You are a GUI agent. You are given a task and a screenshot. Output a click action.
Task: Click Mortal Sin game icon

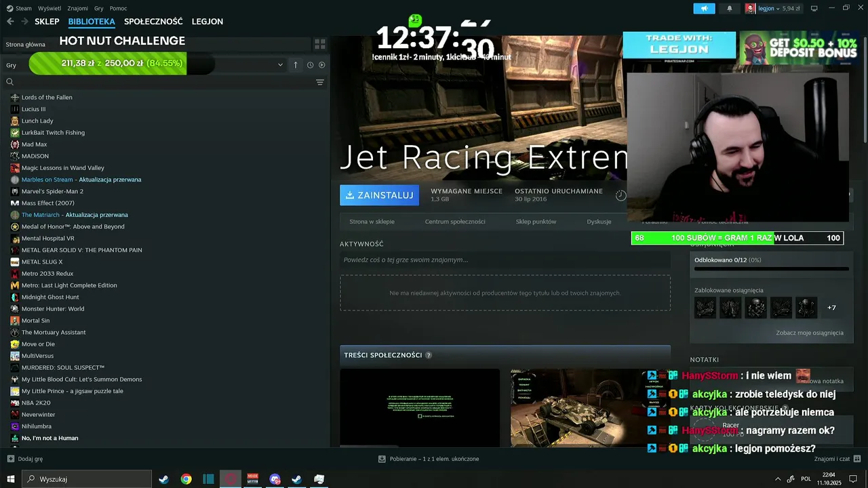(x=15, y=321)
